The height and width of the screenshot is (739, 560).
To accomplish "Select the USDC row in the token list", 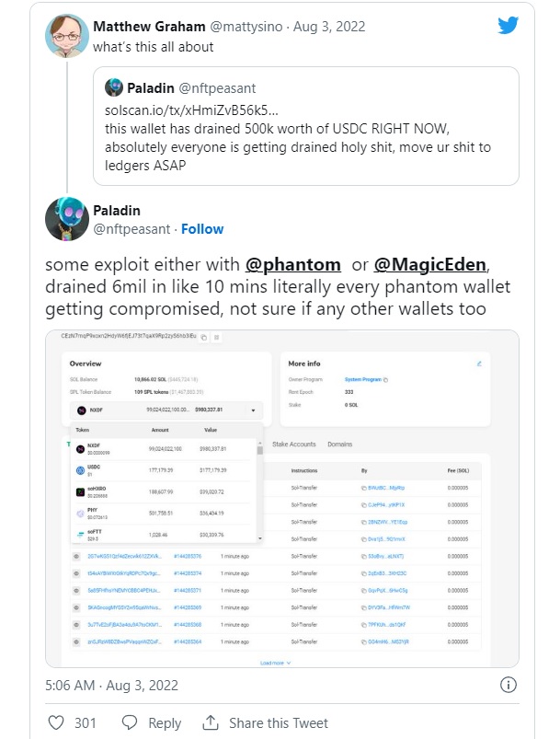I will pos(166,470).
